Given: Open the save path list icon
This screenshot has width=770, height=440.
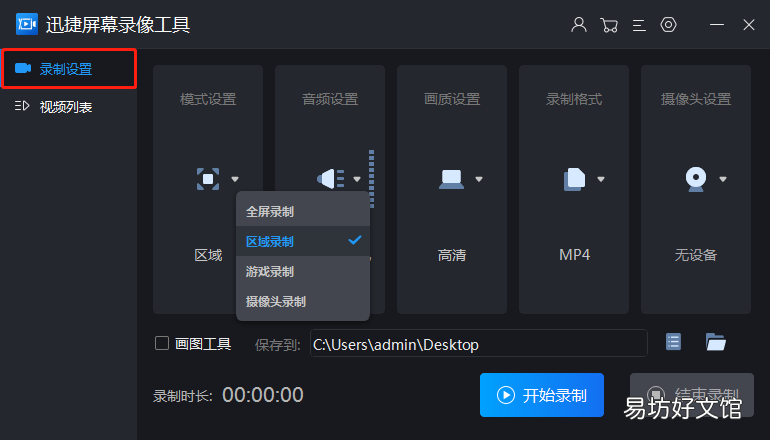Looking at the screenshot, I should pos(673,342).
